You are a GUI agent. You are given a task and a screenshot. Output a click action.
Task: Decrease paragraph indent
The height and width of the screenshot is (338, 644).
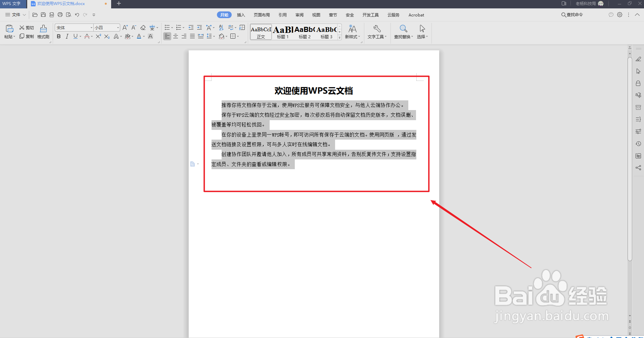pyautogui.click(x=191, y=28)
